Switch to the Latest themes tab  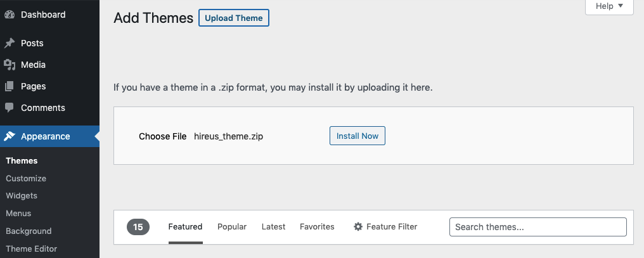(x=273, y=227)
